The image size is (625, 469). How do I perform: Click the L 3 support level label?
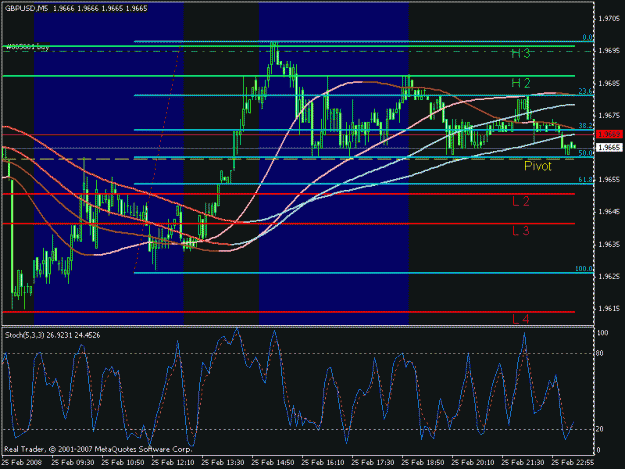point(521,231)
